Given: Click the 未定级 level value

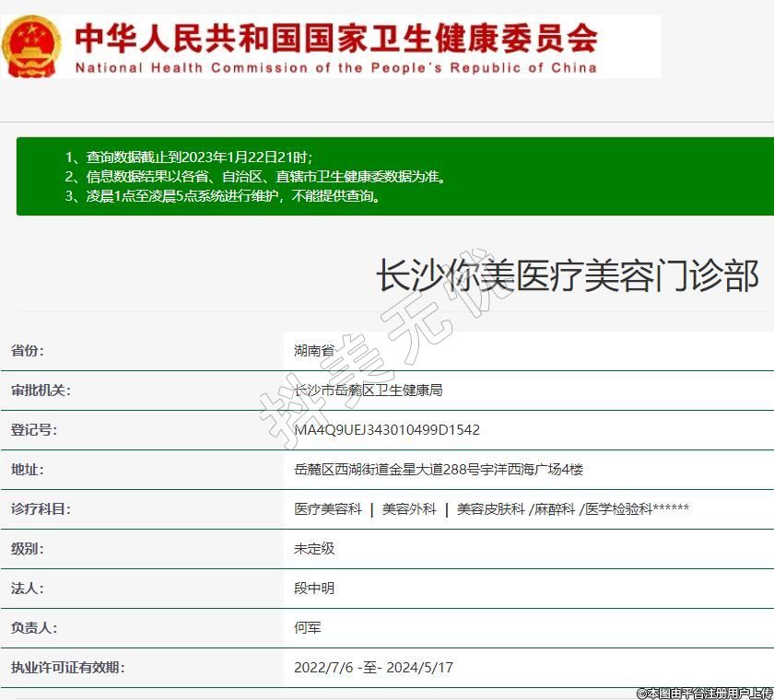Looking at the screenshot, I should coord(314,549).
